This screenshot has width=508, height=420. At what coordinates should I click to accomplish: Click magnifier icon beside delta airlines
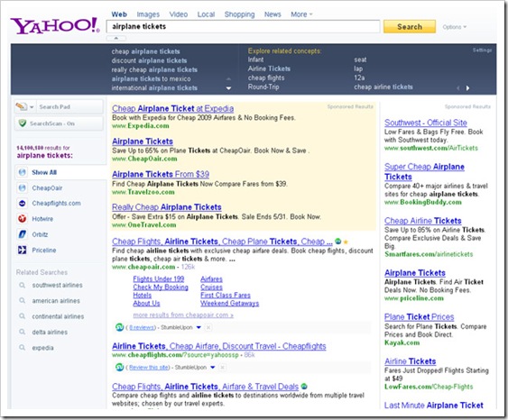[x=22, y=332]
